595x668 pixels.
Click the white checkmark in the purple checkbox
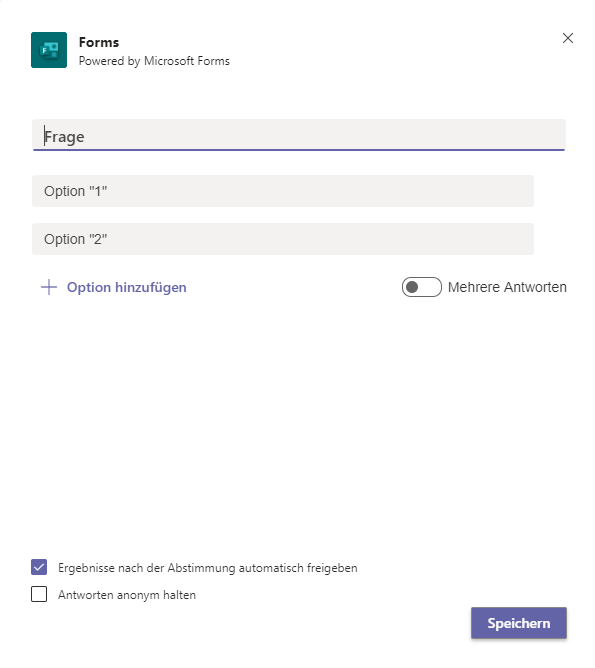coord(39,567)
